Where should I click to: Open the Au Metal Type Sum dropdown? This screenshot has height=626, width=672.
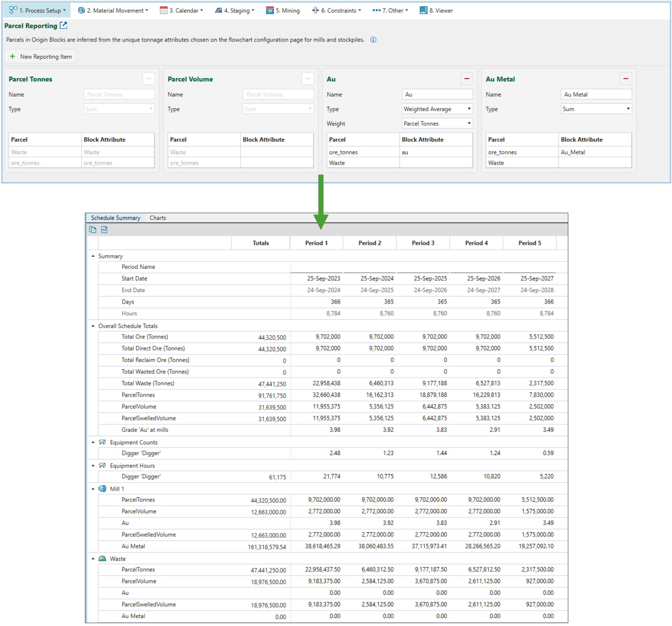596,109
